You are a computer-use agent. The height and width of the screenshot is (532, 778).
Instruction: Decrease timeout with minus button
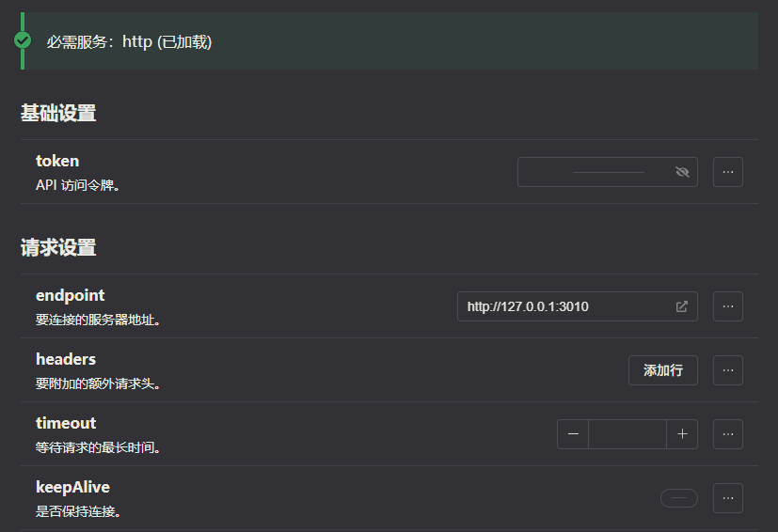[x=573, y=434]
